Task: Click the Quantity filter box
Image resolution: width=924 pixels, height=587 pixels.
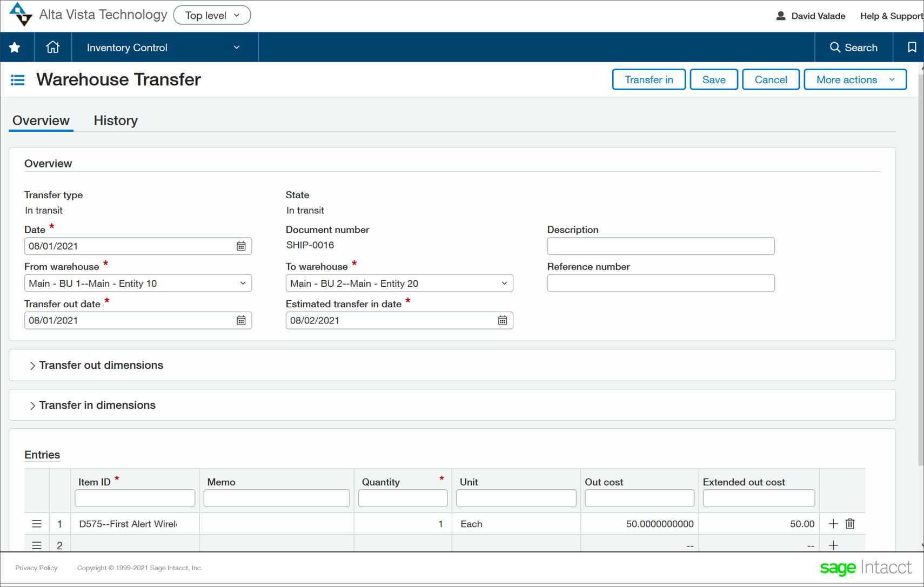Action: point(403,498)
